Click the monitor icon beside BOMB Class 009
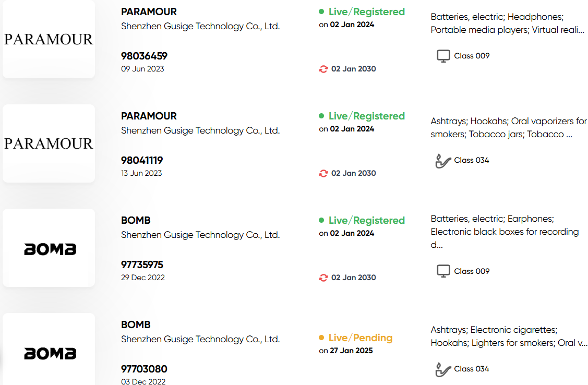588x385 pixels. (443, 271)
